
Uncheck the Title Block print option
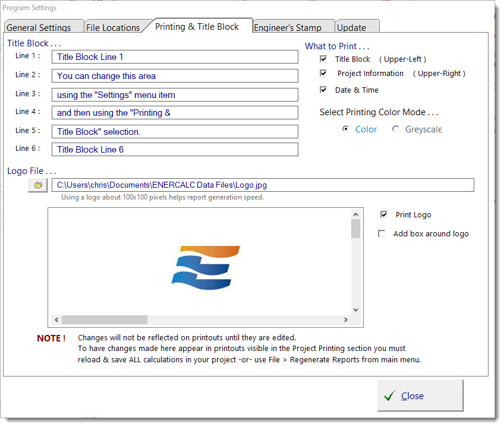(x=323, y=59)
